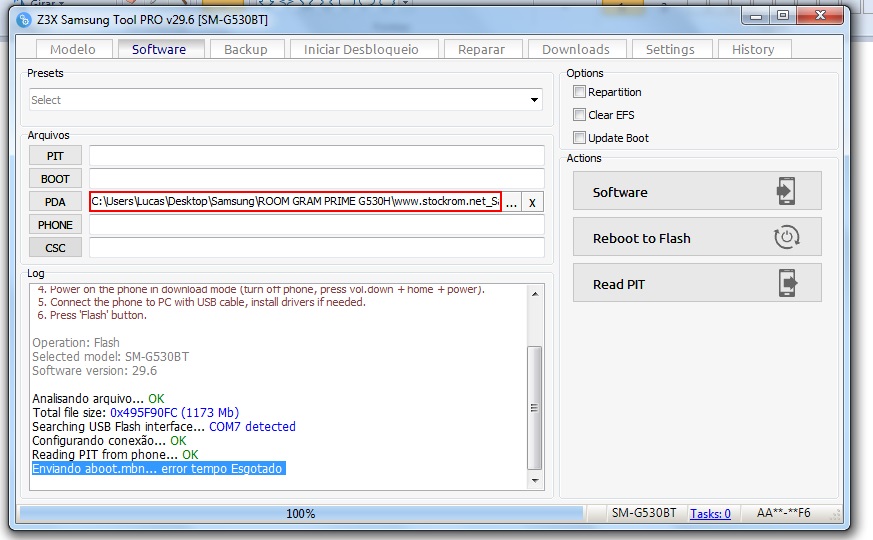Click the CSC file path field
The height and width of the screenshot is (540, 873).
[x=317, y=248]
